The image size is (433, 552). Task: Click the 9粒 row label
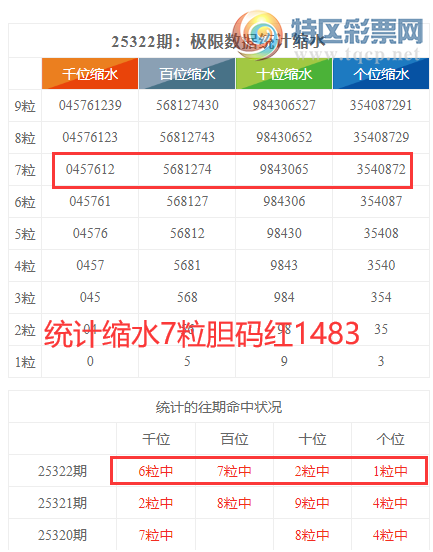25,106
